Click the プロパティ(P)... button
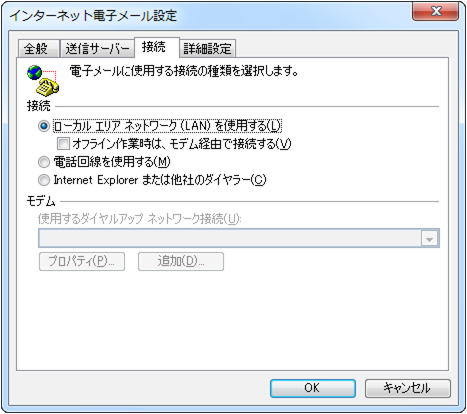The width and height of the screenshot is (467, 414). coord(82,261)
